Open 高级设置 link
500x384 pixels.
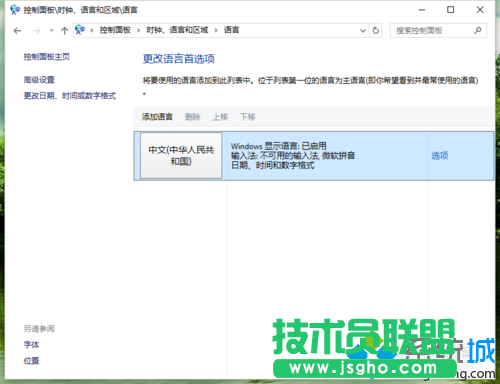coord(39,80)
